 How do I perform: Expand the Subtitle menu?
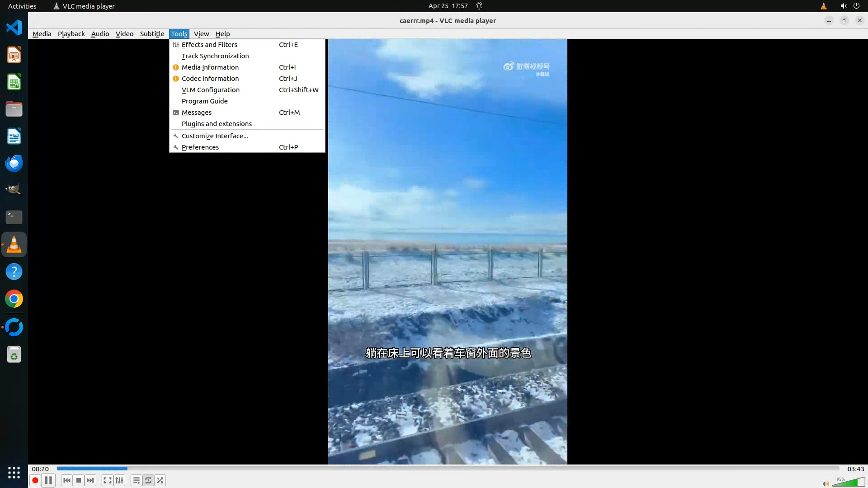pos(152,34)
